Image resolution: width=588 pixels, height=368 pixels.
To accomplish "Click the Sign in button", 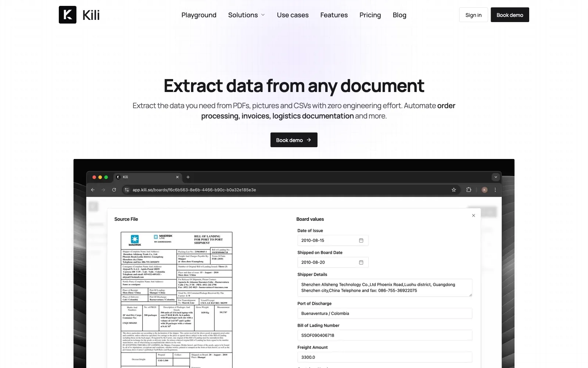I will coord(473,15).
